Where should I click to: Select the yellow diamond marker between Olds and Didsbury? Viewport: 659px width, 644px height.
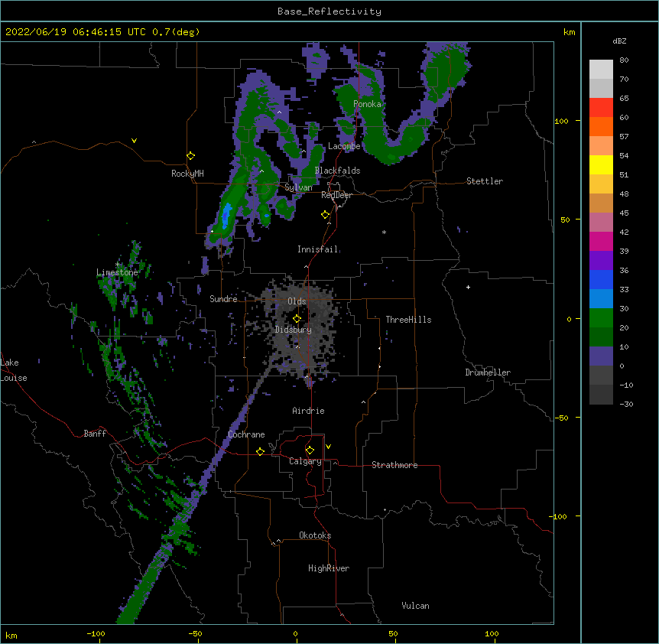[x=297, y=318]
